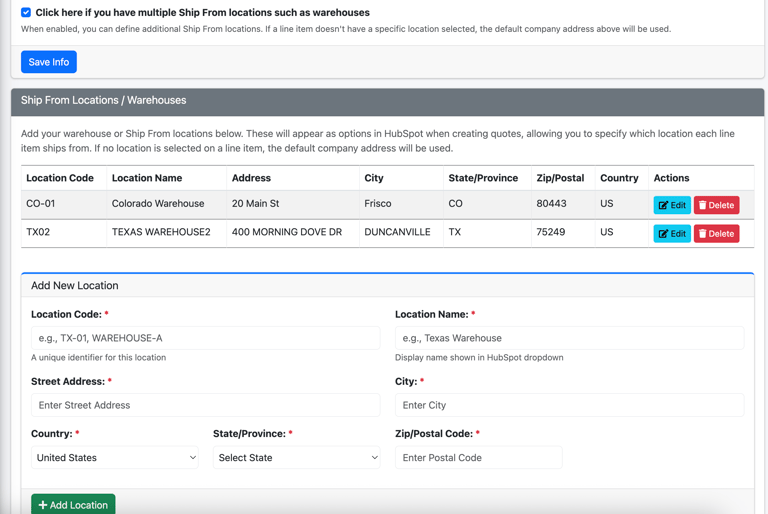Click the trash icon for Colorado Warehouse
The height and width of the screenshot is (514, 768).
tap(703, 205)
